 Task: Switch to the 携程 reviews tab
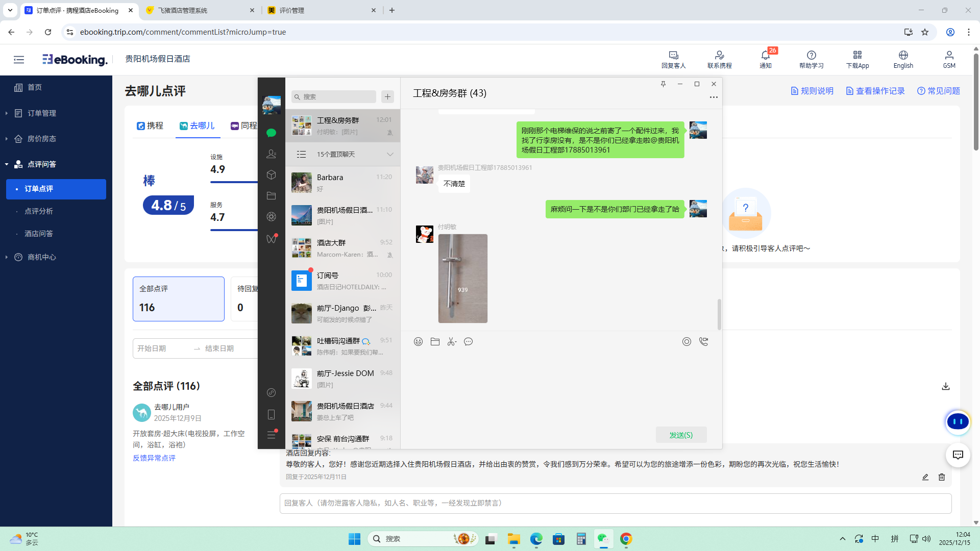point(150,126)
